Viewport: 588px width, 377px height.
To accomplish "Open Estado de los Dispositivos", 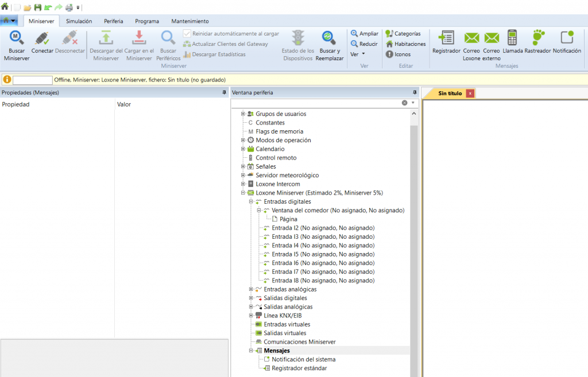I will point(297,43).
